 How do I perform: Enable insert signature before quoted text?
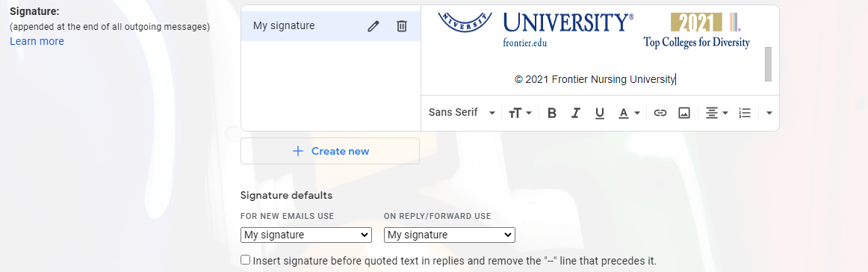pos(245,260)
